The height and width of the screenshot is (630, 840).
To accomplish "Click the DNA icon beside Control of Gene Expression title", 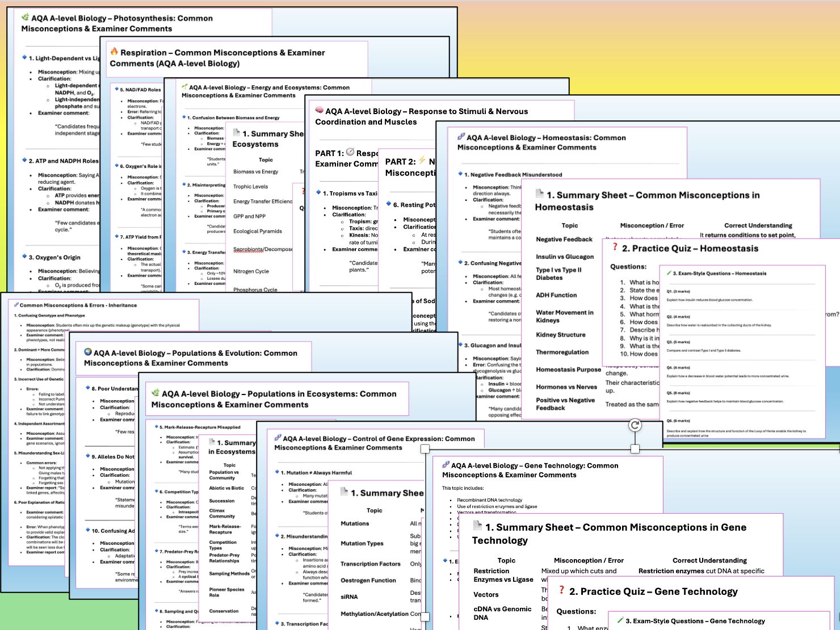I will (x=278, y=438).
